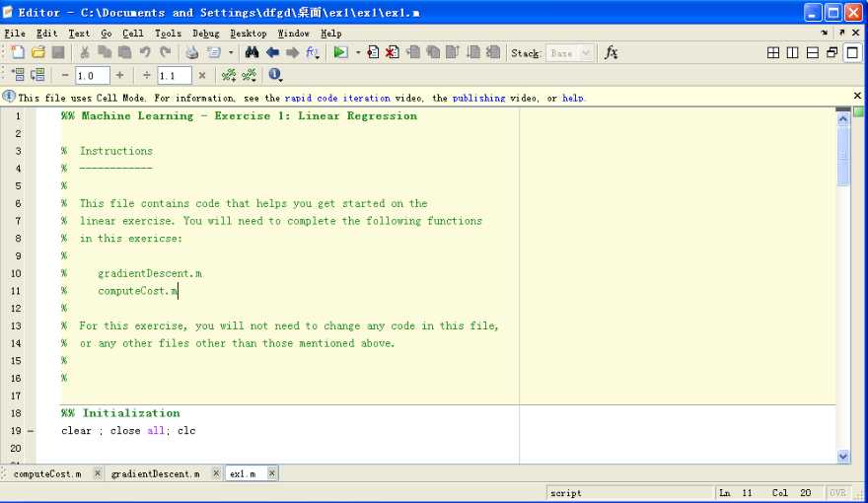Screen dimensions: 868x503
Task: Save the file with the disk icon
Action: pyautogui.click(x=58, y=52)
